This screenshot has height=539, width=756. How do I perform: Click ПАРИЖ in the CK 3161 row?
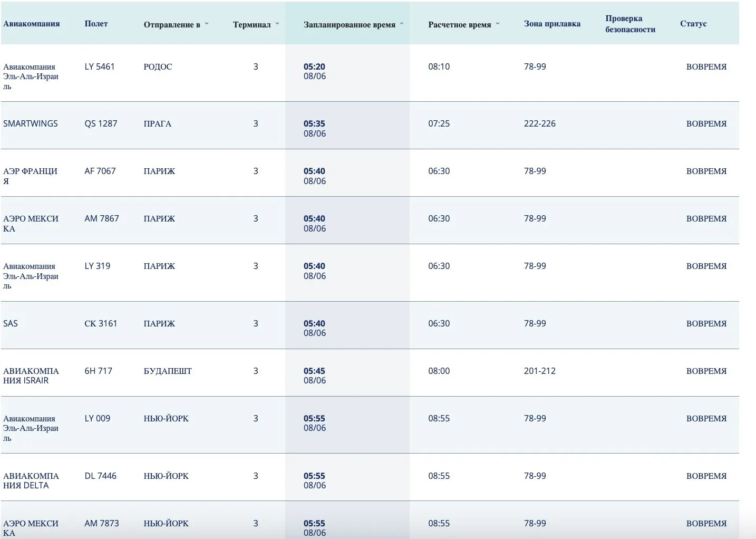[159, 323]
